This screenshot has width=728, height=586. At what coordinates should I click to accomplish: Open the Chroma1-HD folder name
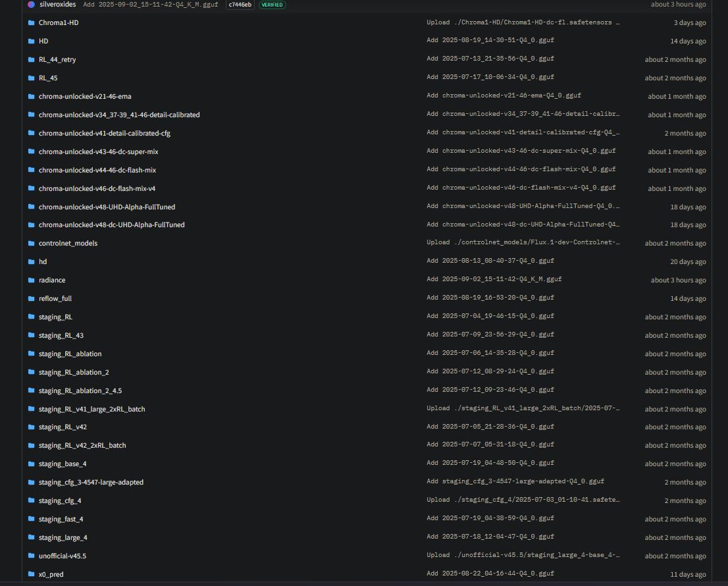click(x=59, y=23)
